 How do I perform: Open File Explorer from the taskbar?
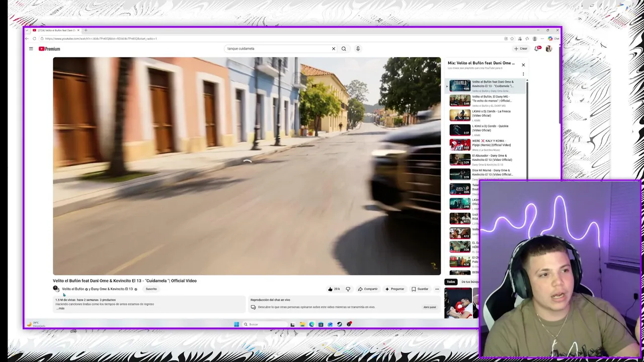pos(302,324)
